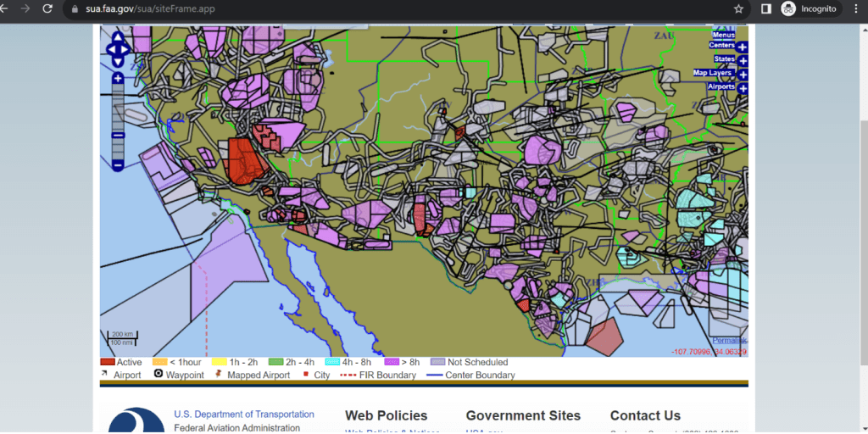Viewport: 868px width, 434px height.
Task: Expand the Map Layers panel
Action: [743, 75]
